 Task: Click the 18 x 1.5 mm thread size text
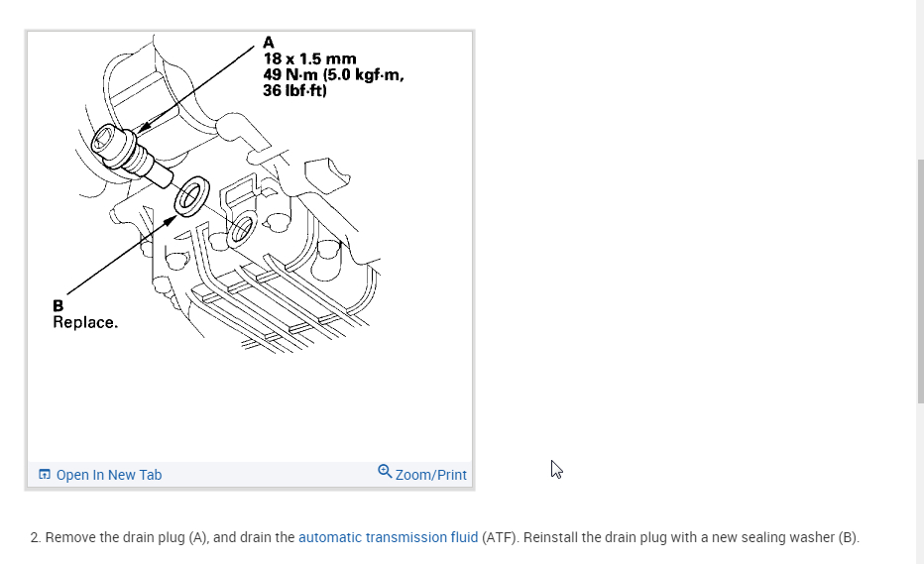tap(310, 58)
